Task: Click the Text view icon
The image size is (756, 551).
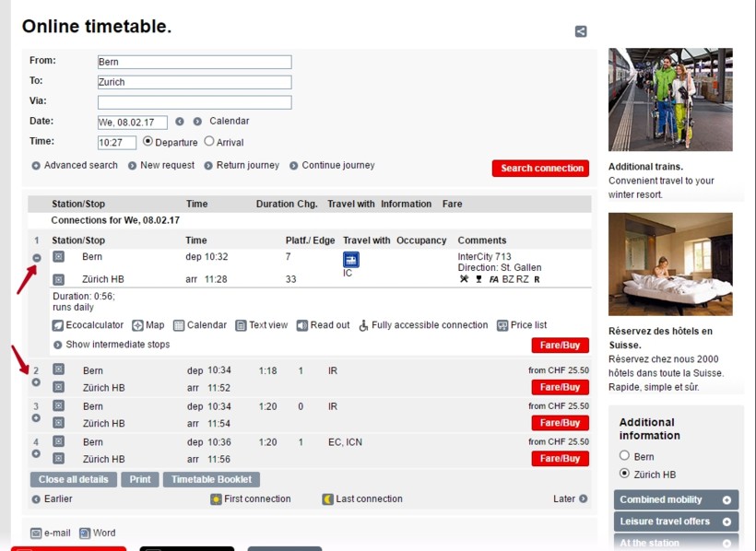Action: click(x=241, y=325)
